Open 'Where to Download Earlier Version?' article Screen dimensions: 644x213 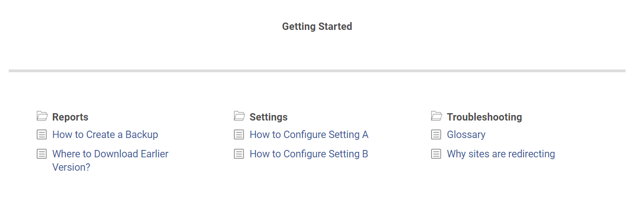pos(110,154)
